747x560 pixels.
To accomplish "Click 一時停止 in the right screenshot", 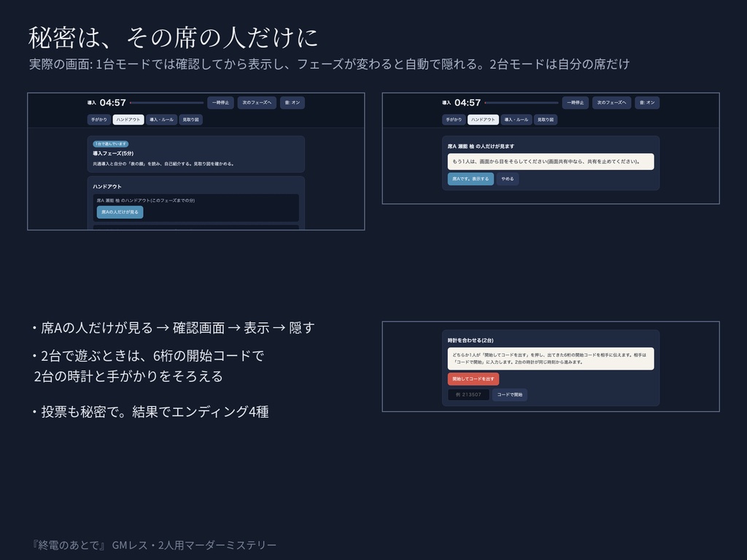I will tap(576, 102).
